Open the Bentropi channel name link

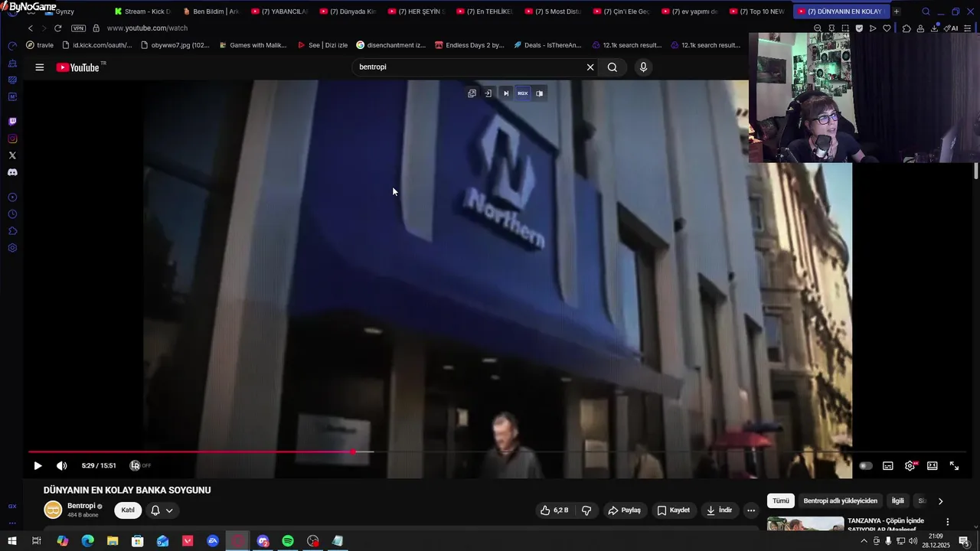tap(81, 506)
